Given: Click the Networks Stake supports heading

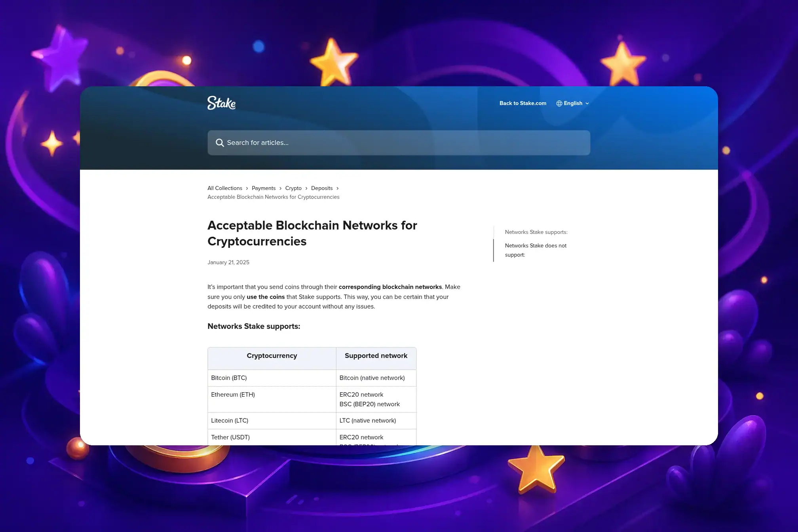Looking at the screenshot, I should 254,326.
